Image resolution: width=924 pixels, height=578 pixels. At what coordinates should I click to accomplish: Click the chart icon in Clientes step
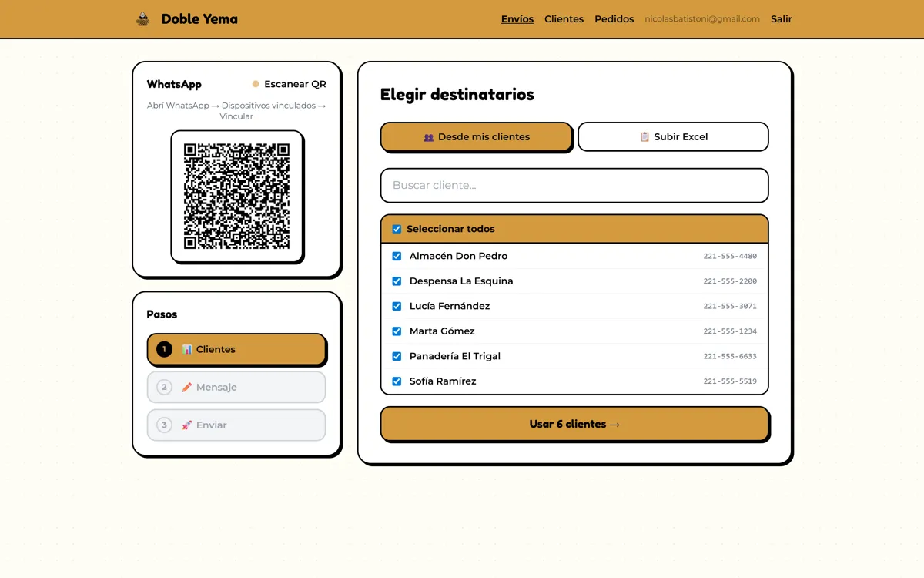[x=187, y=349]
